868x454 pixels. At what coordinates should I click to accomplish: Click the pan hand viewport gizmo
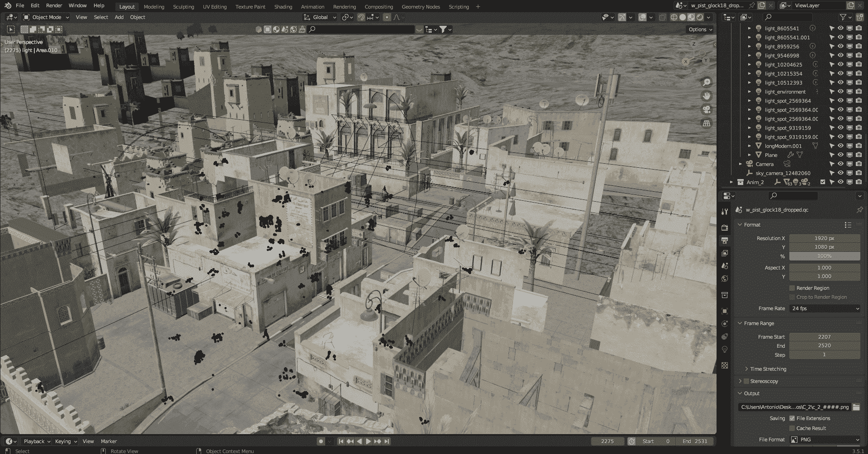(706, 96)
